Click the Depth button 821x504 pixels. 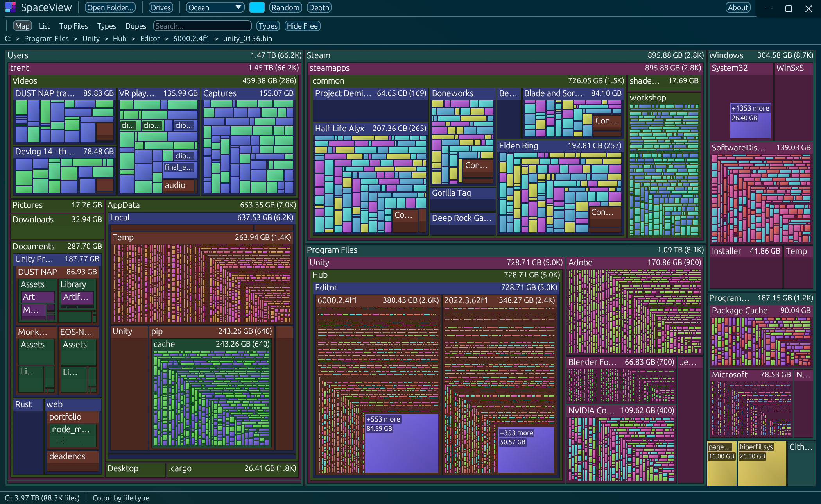tap(319, 7)
